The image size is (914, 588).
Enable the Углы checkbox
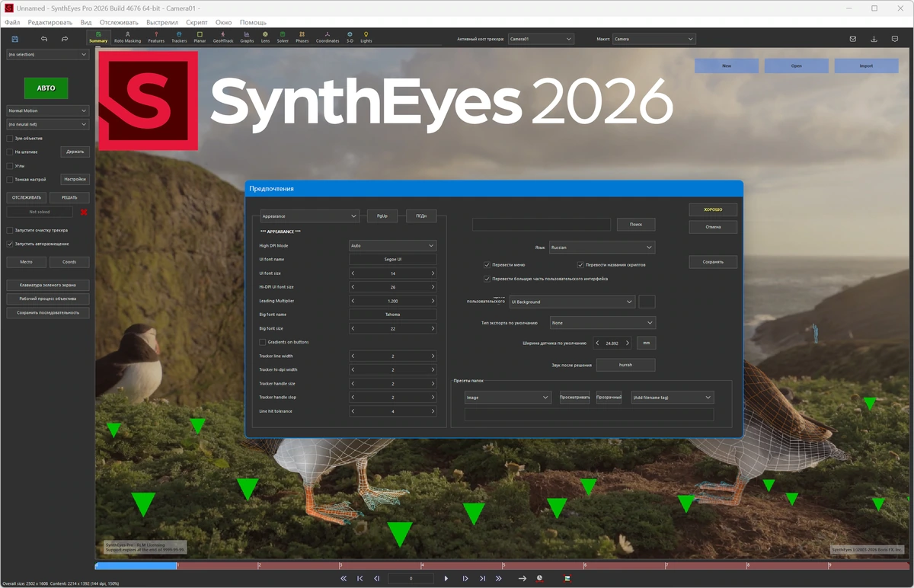coord(10,165)
